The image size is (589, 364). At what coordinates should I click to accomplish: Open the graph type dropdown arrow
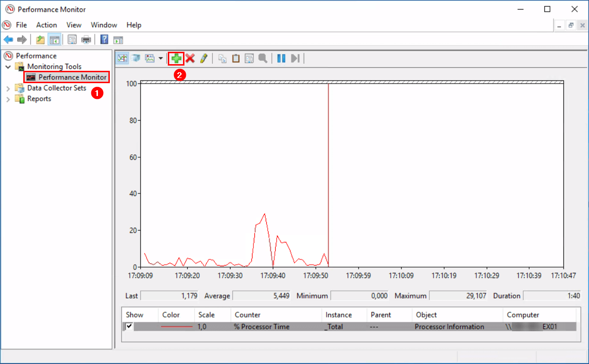click(x=161, y=58)
